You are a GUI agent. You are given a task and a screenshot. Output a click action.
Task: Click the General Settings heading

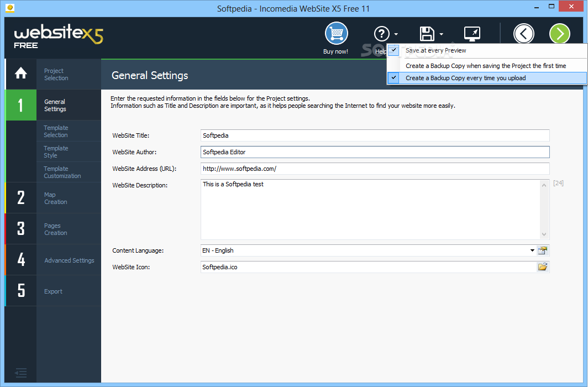[x=150, y=75]
